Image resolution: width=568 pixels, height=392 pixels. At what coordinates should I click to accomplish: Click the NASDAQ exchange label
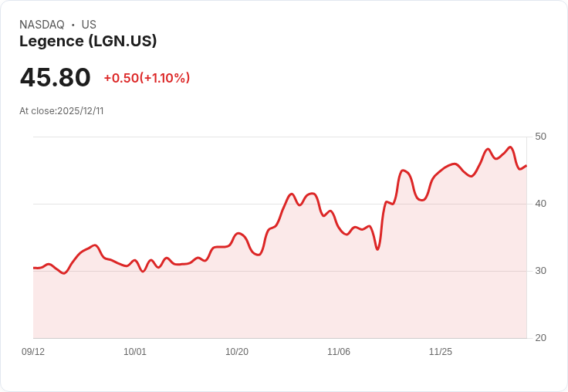[x=42, y=25]
